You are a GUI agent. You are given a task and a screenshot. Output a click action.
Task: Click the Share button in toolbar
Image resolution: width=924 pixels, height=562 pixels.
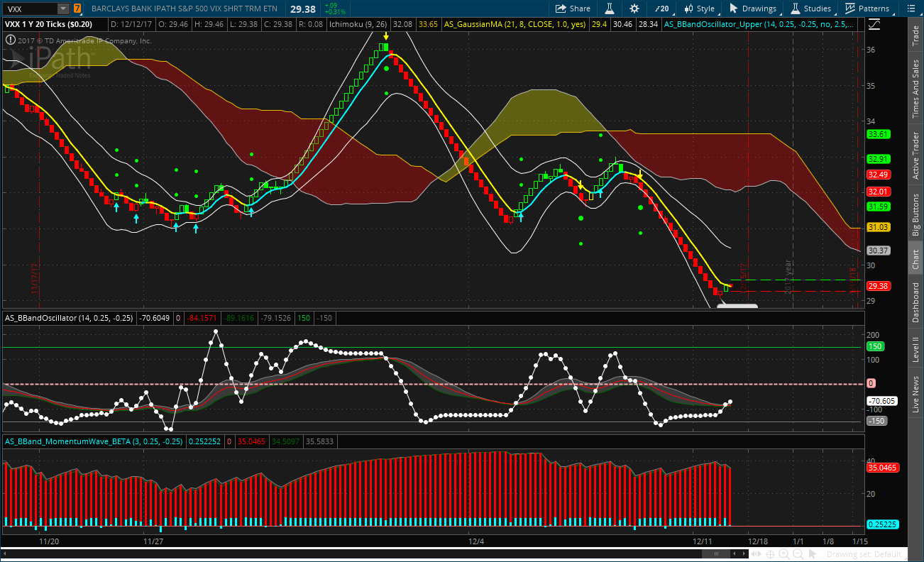click(x=572, y=9)
